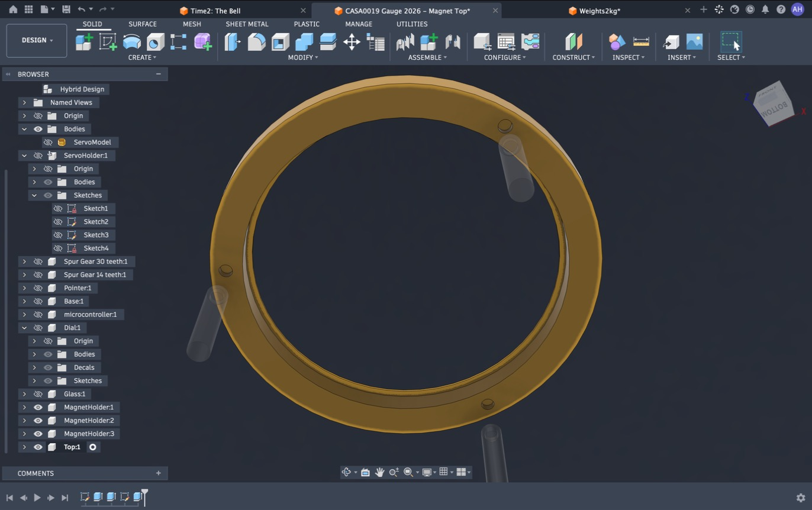The width and height of the screenshot is (812, 510).
Task: Hide the MagnetHolder:3 component
Action: click(x=38, y=434)
